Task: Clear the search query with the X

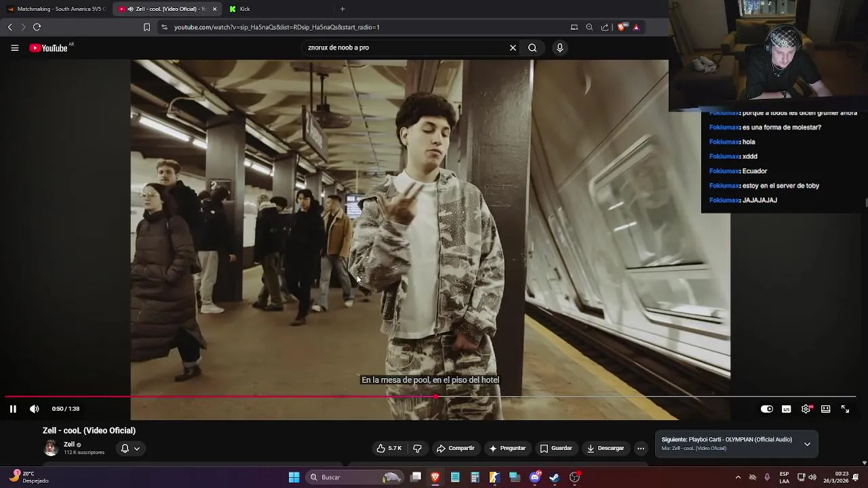Action: (x=513, y=47)
